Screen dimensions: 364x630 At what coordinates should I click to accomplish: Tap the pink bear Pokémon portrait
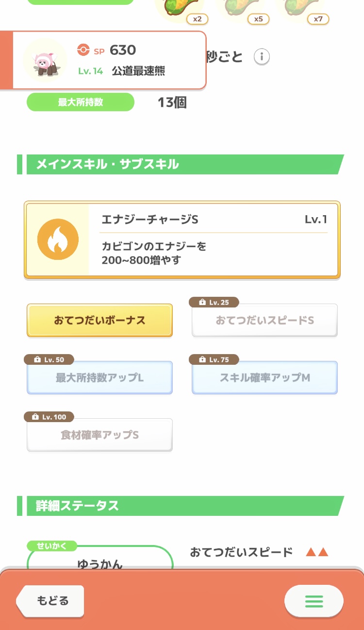point(45,61)
